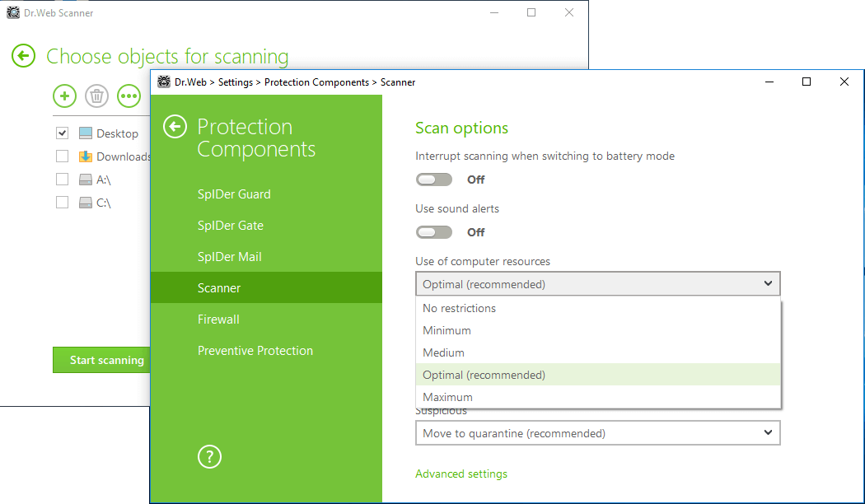Select Medium resource usage option
Image resolution: width=865 pixels, height=504 pixels.
point(598,352)
